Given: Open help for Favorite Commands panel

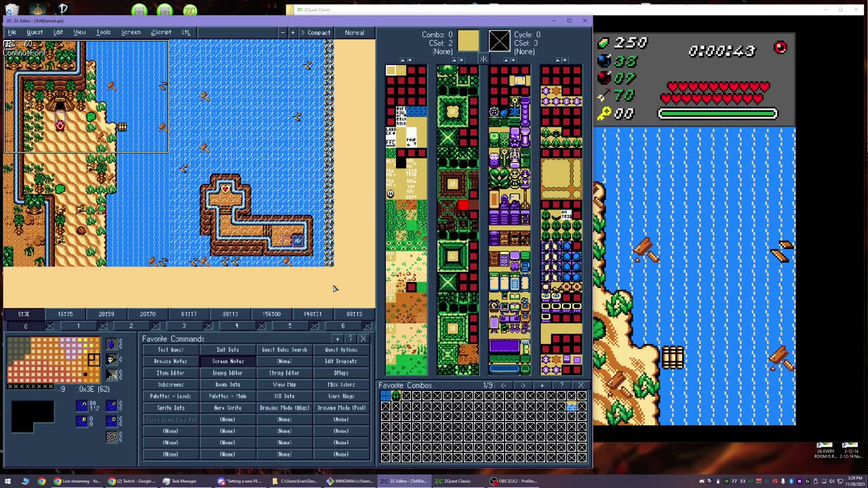Looking at the screenshot, I should click(350, 339).
